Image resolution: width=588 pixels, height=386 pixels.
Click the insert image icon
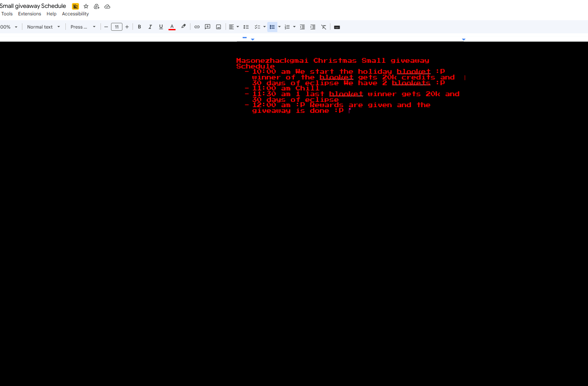(x=219, y=27)
